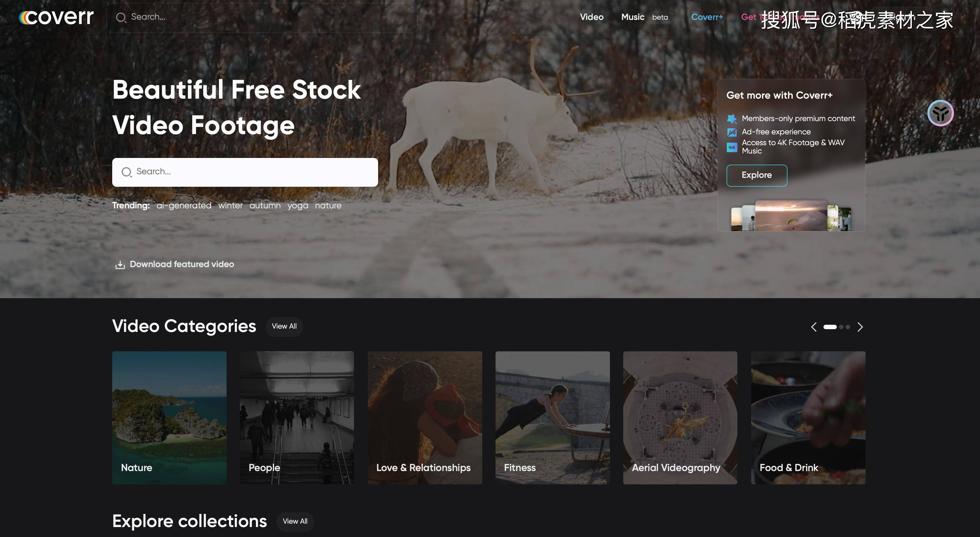The width and height of the screenshot is (980, 537).
Task: Open the Coverr+ navigation link
Action: [707, 17]
